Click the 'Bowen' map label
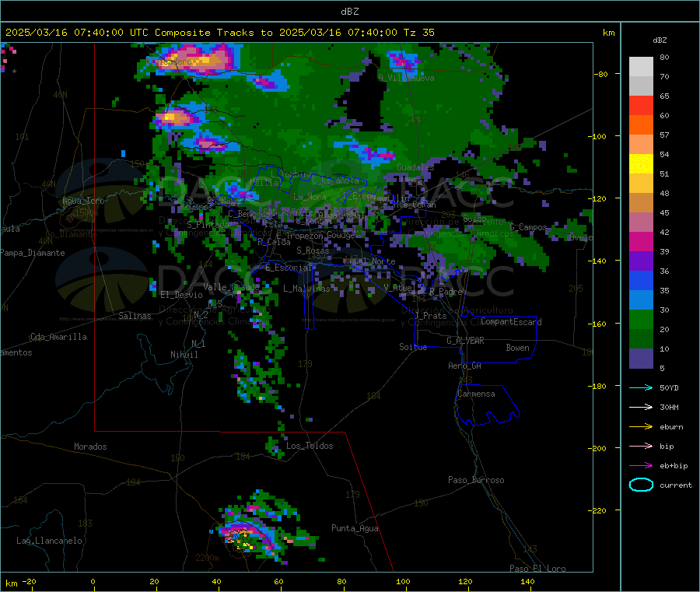The height and width of the screenshot is (592, 700). click(x=517, y=348)
